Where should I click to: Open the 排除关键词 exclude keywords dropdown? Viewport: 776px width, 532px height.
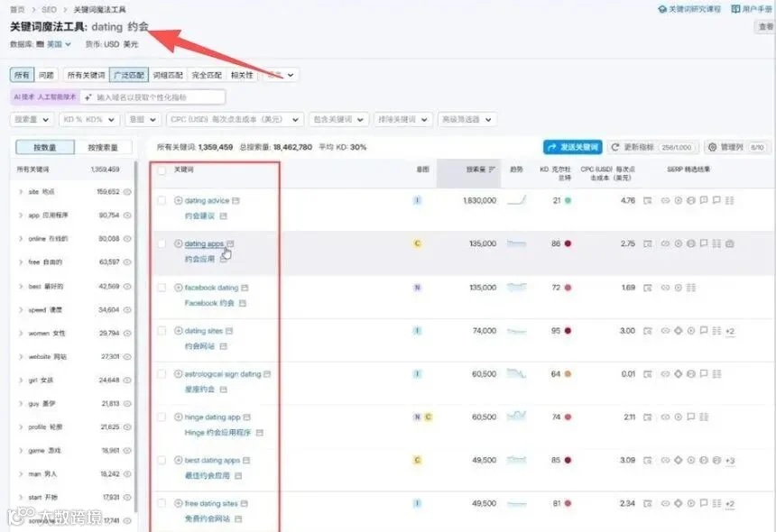[402, 119]
